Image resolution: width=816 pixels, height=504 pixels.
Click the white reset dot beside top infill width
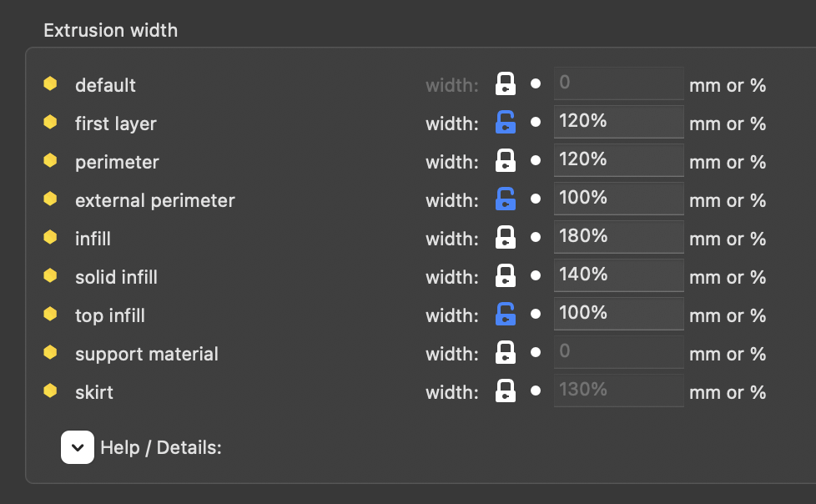click(536, 315)
